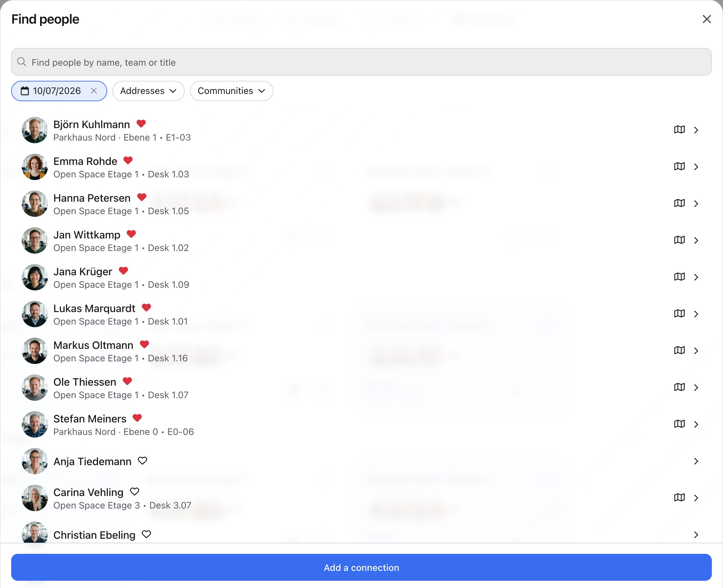Expand Anja Tiedemann's row chevron

coord(696,461)
